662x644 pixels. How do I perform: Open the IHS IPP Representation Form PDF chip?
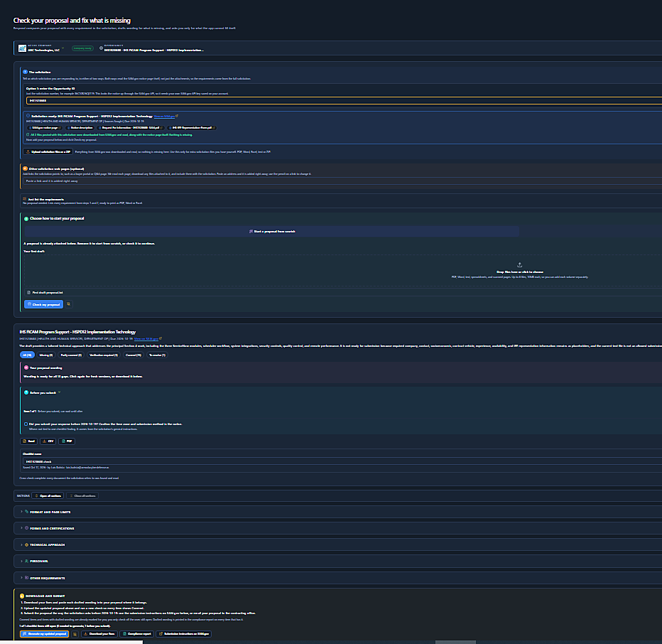192,128
